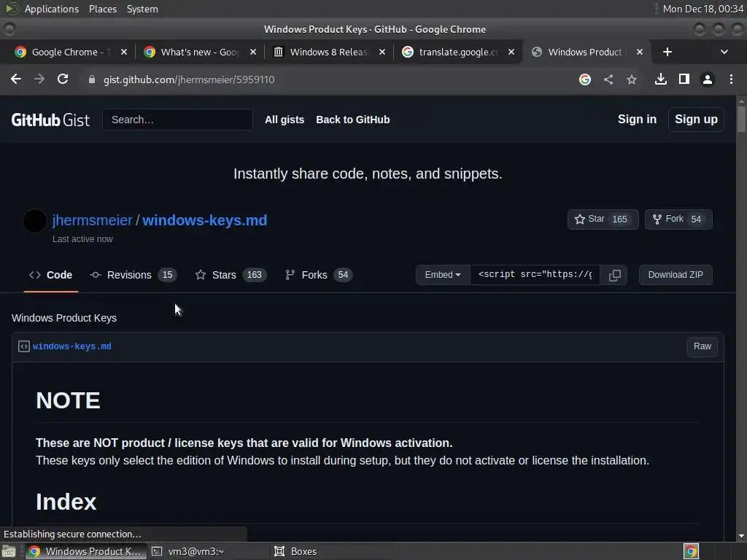Viewport: 747px width, 560px height.
Task: Close the Windows 8 Release tab
Action: tap(382, 52)
